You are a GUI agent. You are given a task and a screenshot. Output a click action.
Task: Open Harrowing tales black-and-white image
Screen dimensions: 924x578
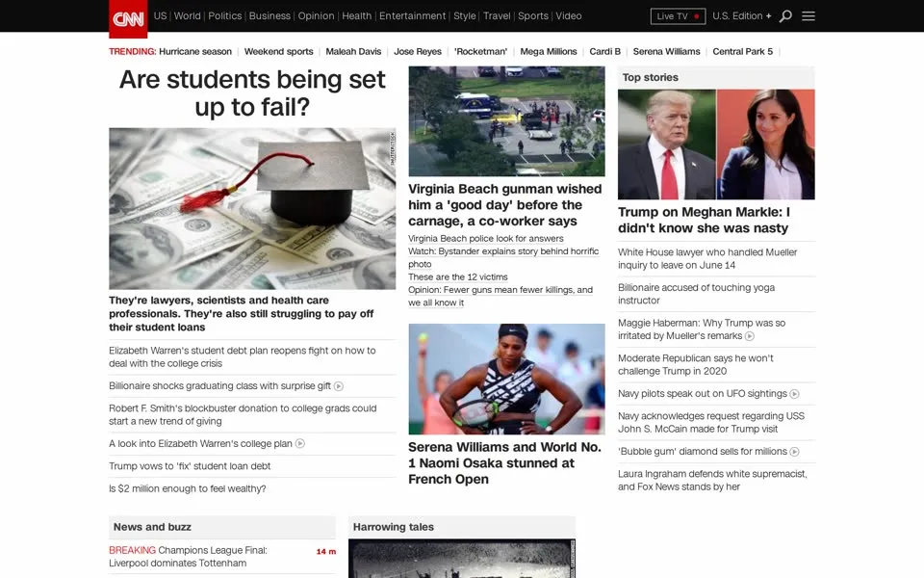point(461,559)
